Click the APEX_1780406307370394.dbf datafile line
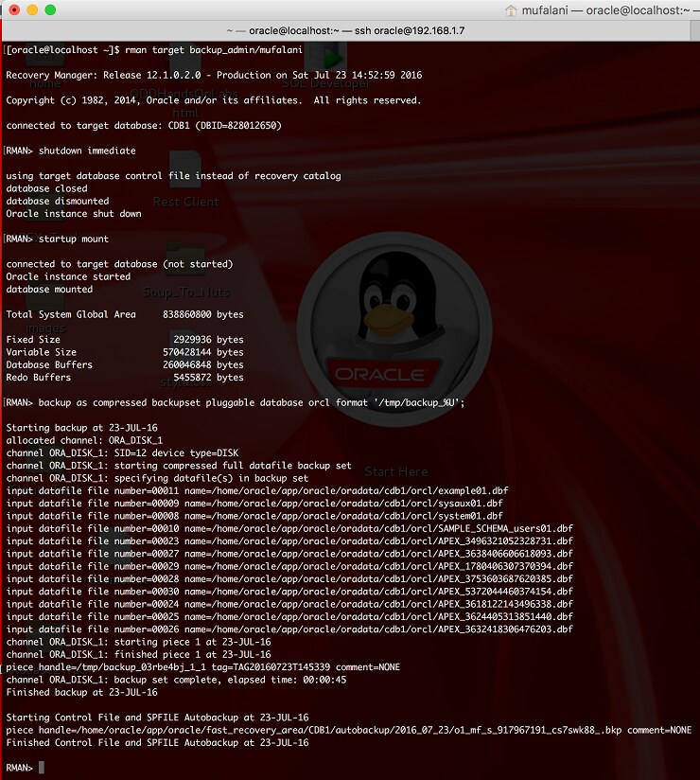 (289, 567)
